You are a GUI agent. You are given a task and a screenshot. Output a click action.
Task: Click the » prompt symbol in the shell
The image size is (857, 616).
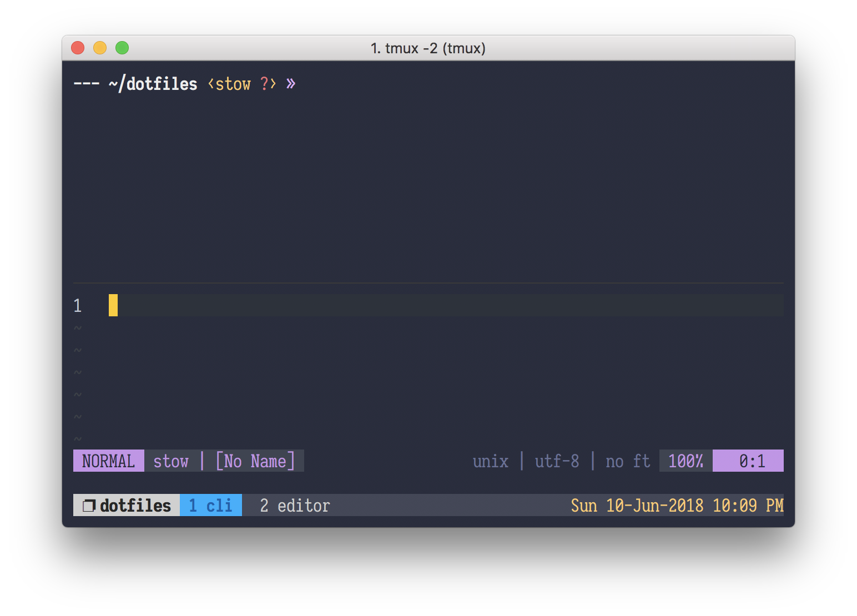(291, 84)
